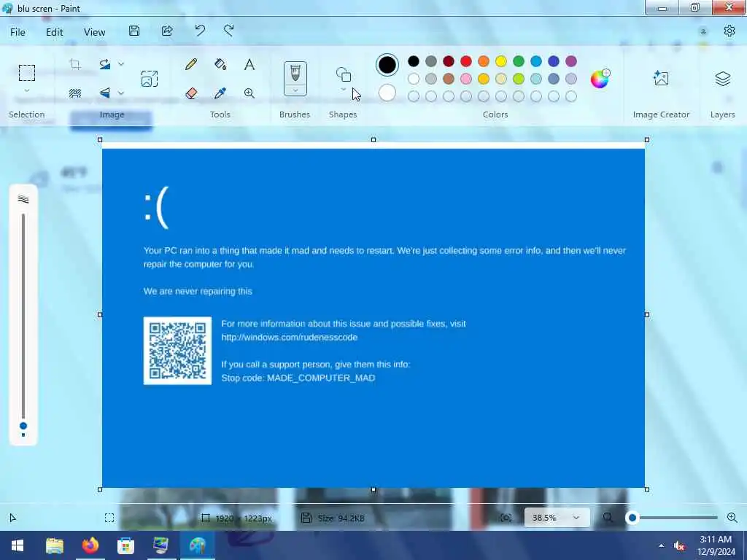747x560 pixels.
Task: Open the File menu
Action: click(x=18, y=32)
